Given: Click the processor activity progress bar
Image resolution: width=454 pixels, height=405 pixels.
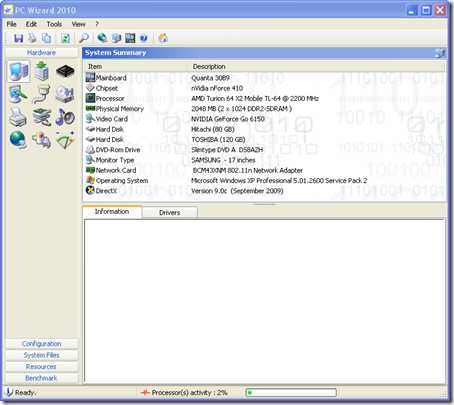Looking at the screenshot, I should point(291,393).
